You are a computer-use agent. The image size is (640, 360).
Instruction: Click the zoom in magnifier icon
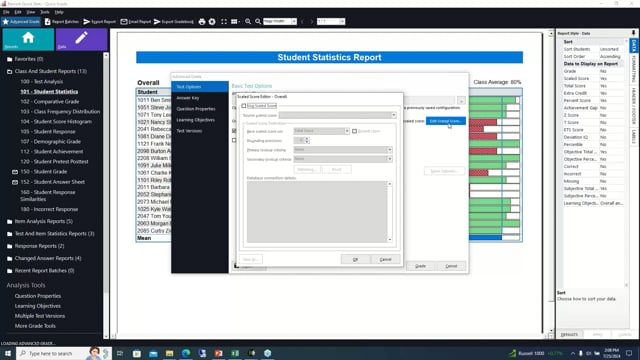(258, 22)
